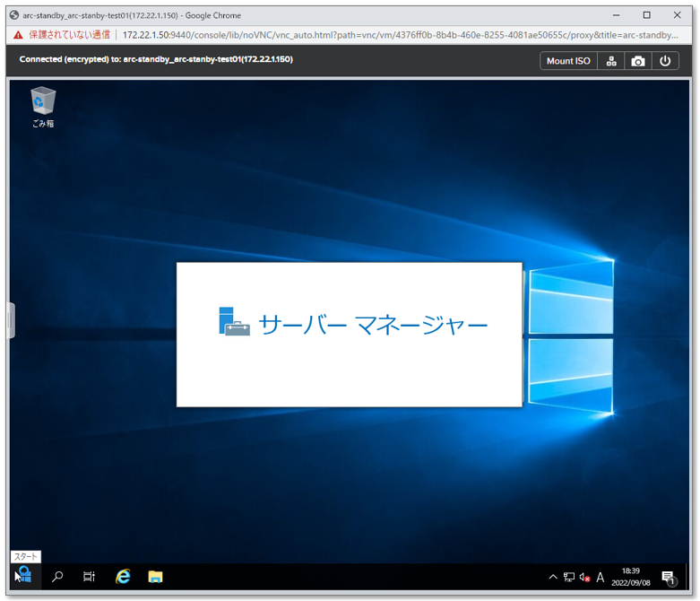Click the not-secure warning in address bar
The image size is (700, 601).
click(x=62, y=35)
